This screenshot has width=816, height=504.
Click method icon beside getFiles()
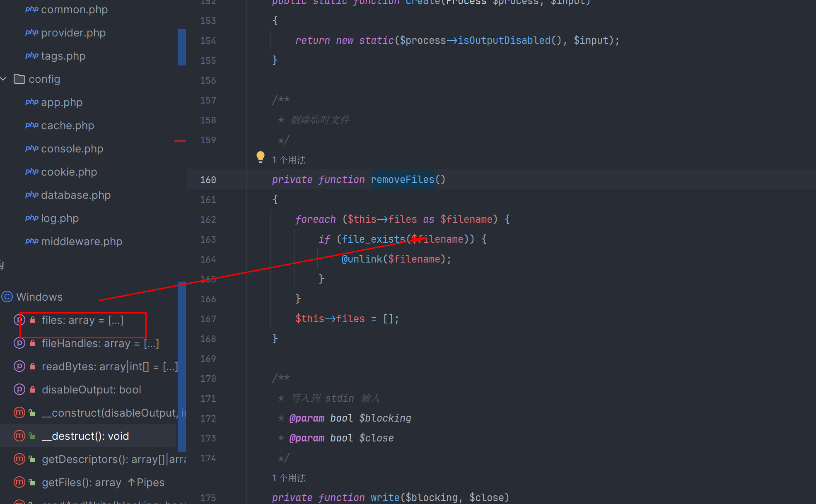pos(19,482)
